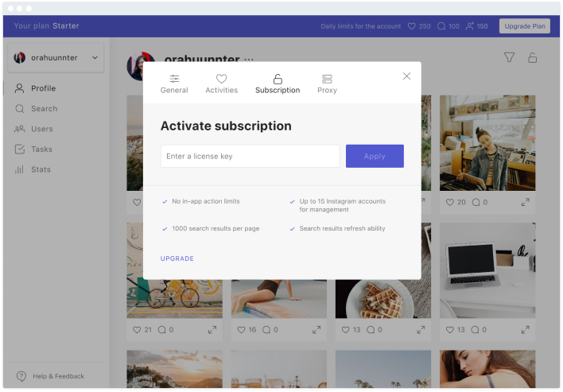Click the Upgrade Plan button
Image resolution: width=563 pixels, height=392 pixels.
point(525,26)
